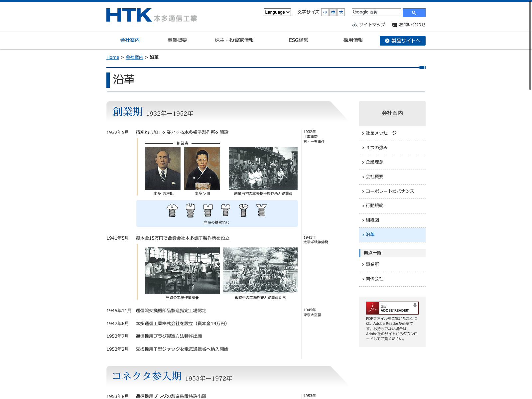The width and height of the screenshot is (532, 399).
Task: Open the 事業概要 navigation menu
Action: click(x=177, y=40)
